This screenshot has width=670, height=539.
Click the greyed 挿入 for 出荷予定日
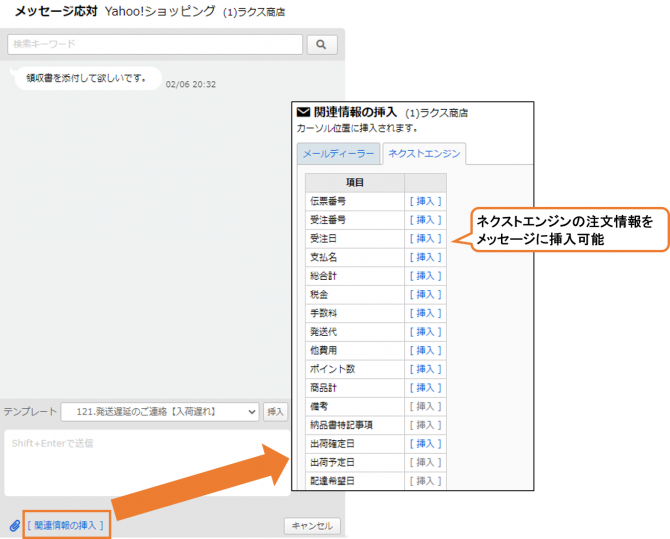425,462
